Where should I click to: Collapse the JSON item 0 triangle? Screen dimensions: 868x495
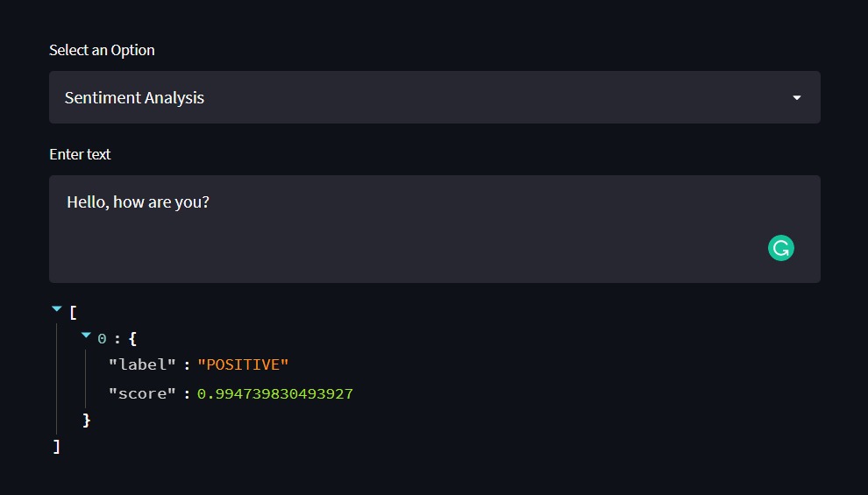[x=86, y=335]
